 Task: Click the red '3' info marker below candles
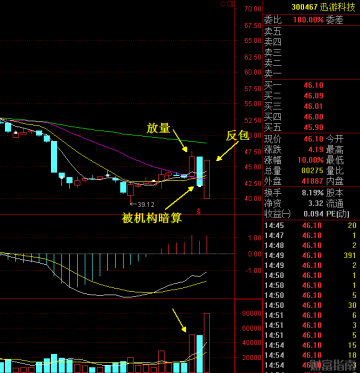[199, 211]
